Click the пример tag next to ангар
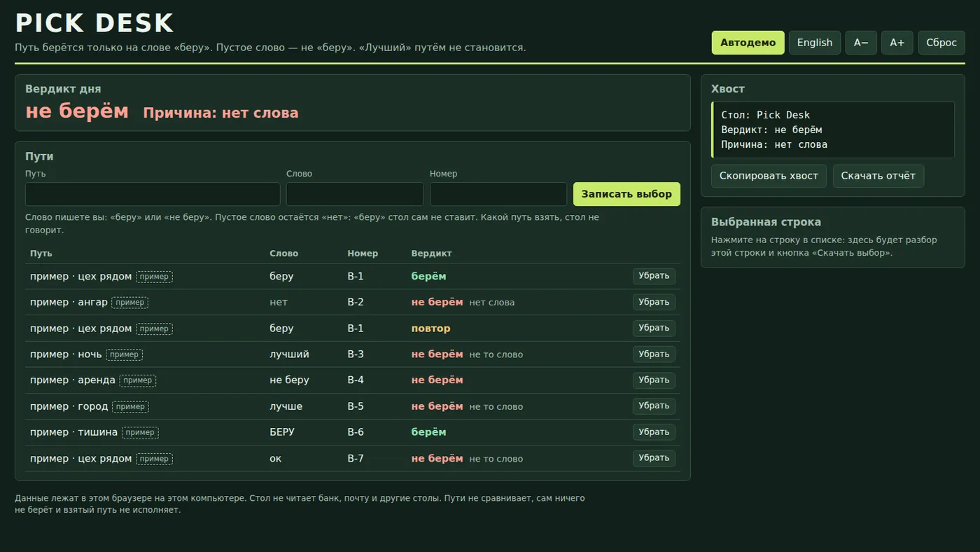The height and width of the screenshot is (552, 980). 129,303
